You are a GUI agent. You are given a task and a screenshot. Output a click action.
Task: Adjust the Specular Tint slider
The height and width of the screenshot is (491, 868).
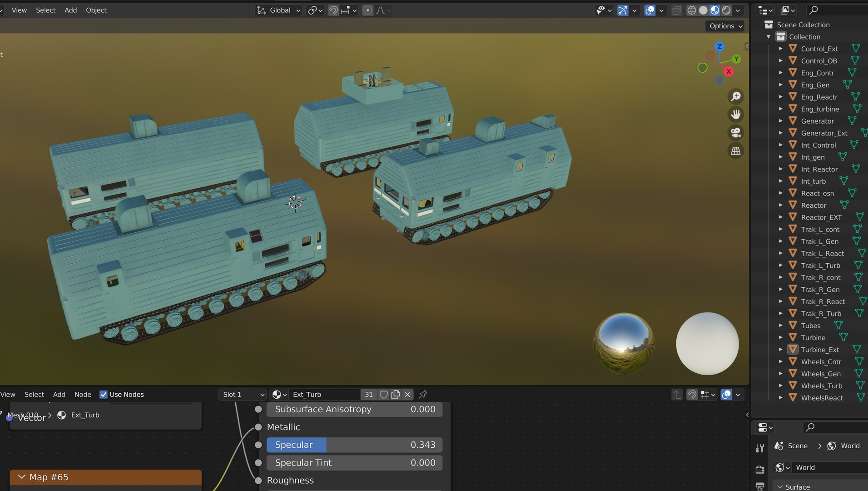point(354,463)
